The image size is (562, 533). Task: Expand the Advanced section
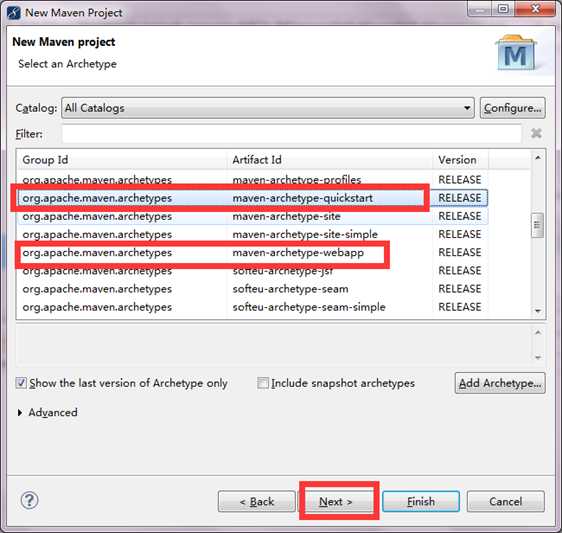pyautogui.click(x=20, y=413)
